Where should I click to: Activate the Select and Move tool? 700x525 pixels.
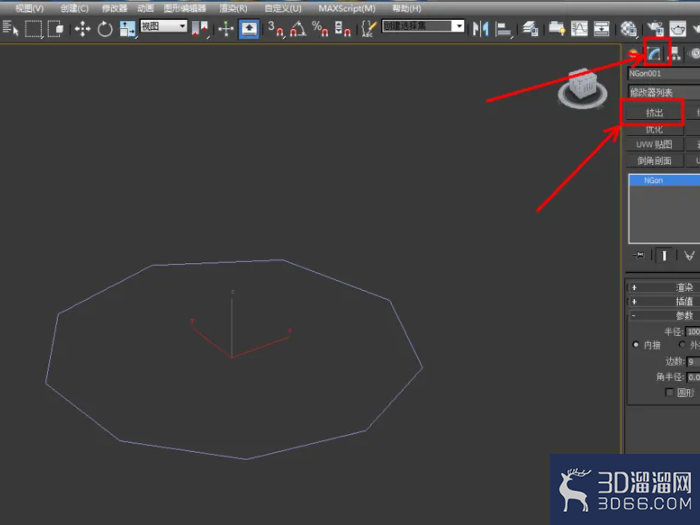click(x=82, y=29)
